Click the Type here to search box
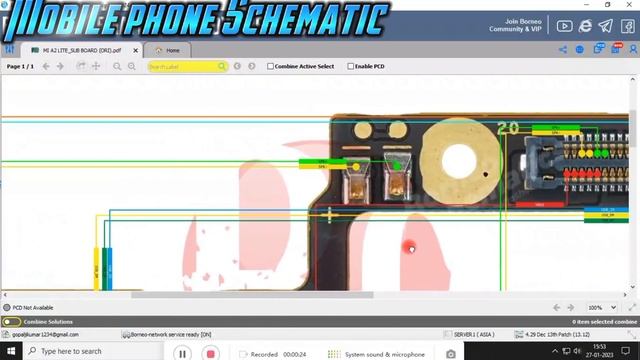Screen dimensions: 640x360 93,351
